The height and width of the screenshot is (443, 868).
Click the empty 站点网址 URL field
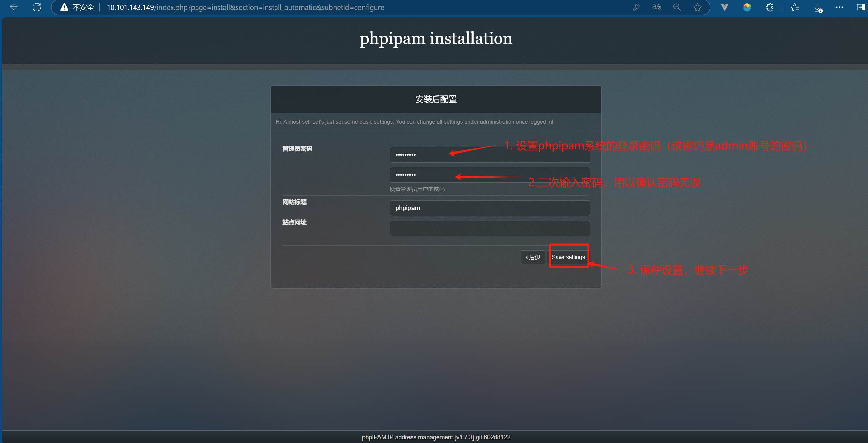pos(490,228)
